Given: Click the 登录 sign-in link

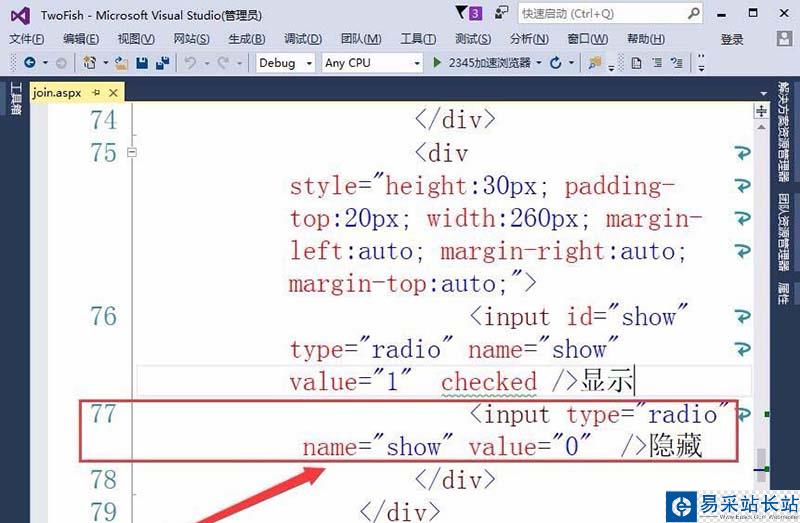Looking at the screenshot, I should pos(732,39).
